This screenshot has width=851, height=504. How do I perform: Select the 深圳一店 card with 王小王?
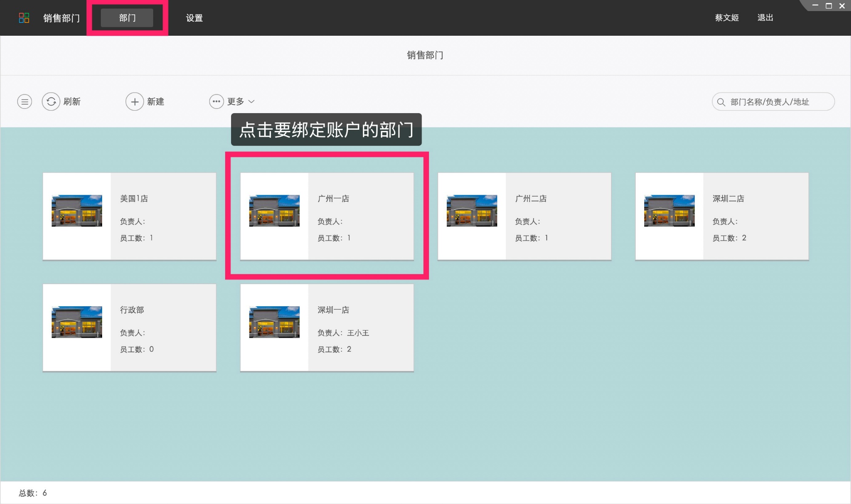[327, 327]
